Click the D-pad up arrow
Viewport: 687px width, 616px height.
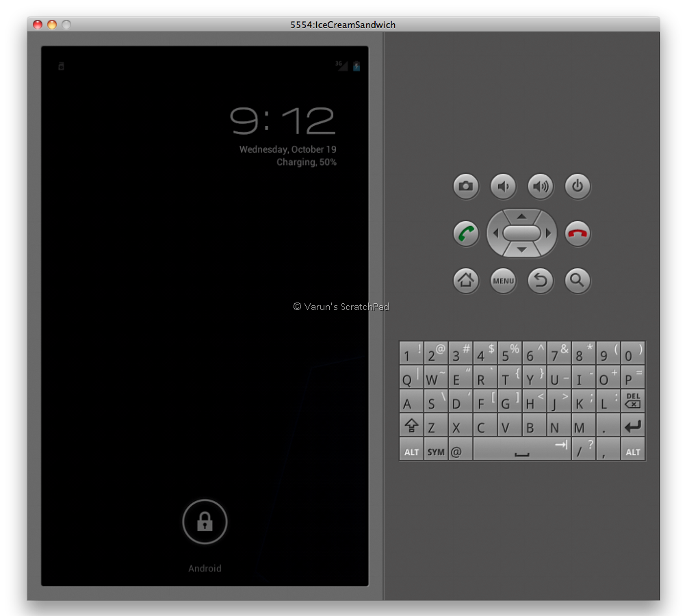click(521, 216)
